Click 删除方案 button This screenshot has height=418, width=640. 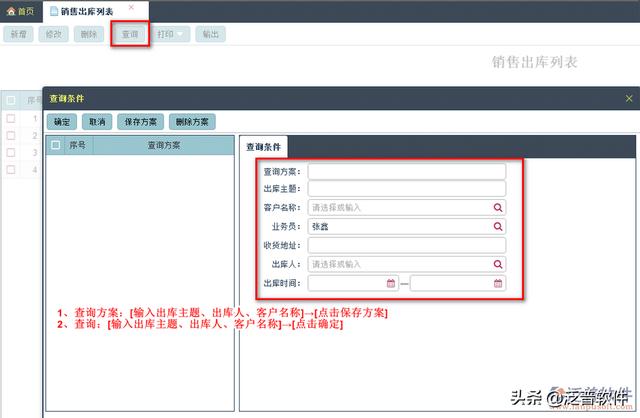(x=192, y=122)
